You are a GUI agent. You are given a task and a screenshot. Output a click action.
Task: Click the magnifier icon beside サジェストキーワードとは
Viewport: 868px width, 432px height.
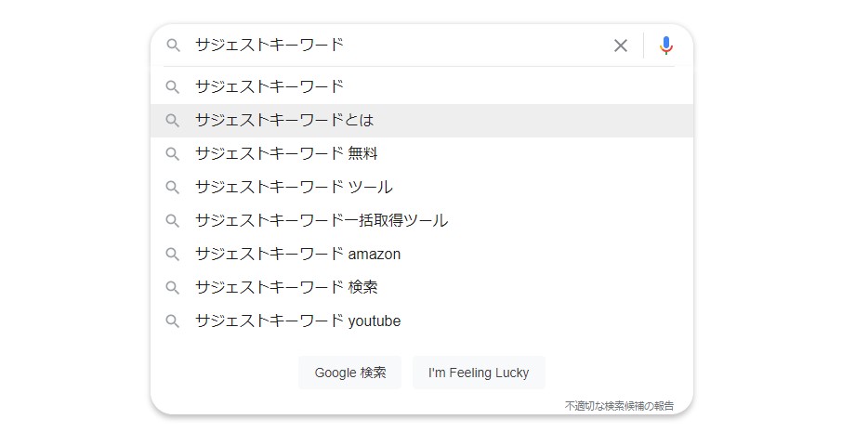coord(173,121)
